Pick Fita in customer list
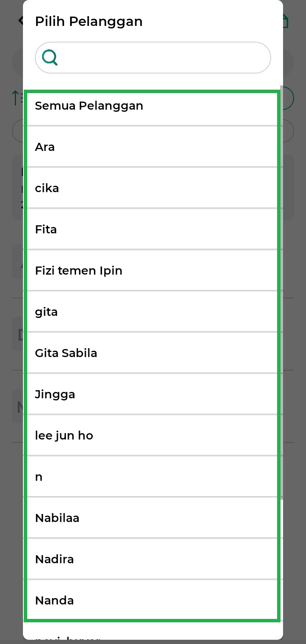Image resolution: width=306 pixels, height=644 pixels. pyautogui.click(x=46, y=230)
